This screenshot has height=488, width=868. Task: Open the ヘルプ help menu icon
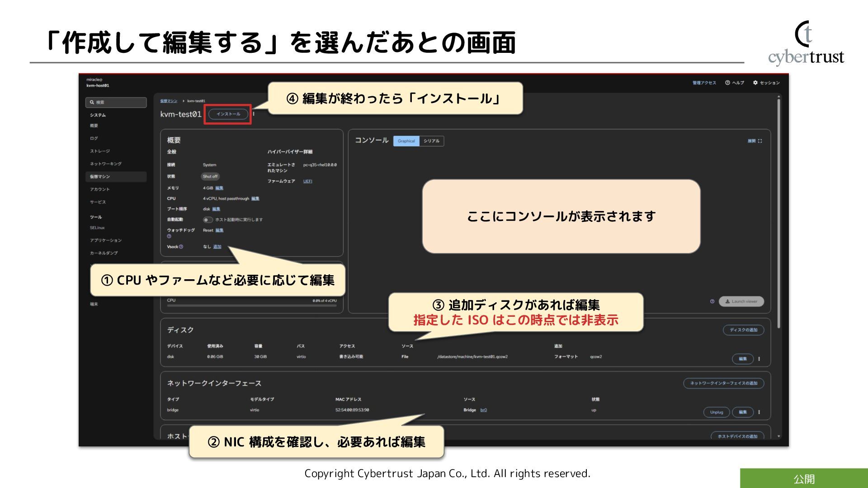[727, 83]
